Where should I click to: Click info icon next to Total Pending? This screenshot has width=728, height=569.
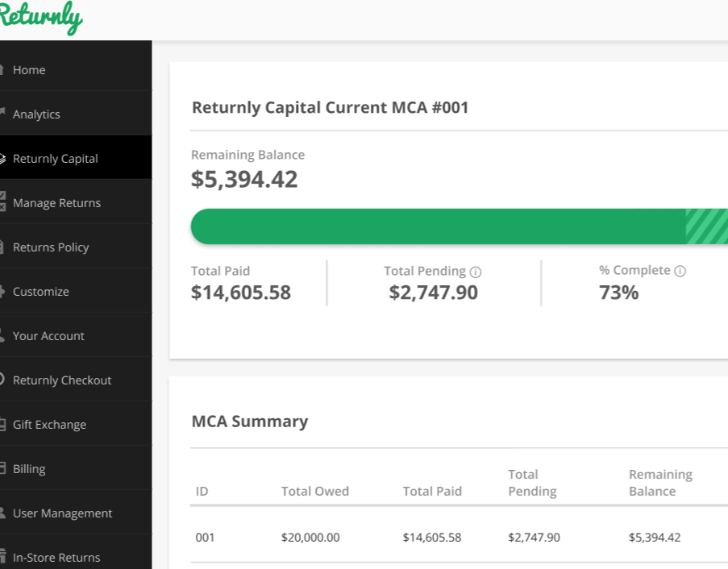[x=476, y=272]
